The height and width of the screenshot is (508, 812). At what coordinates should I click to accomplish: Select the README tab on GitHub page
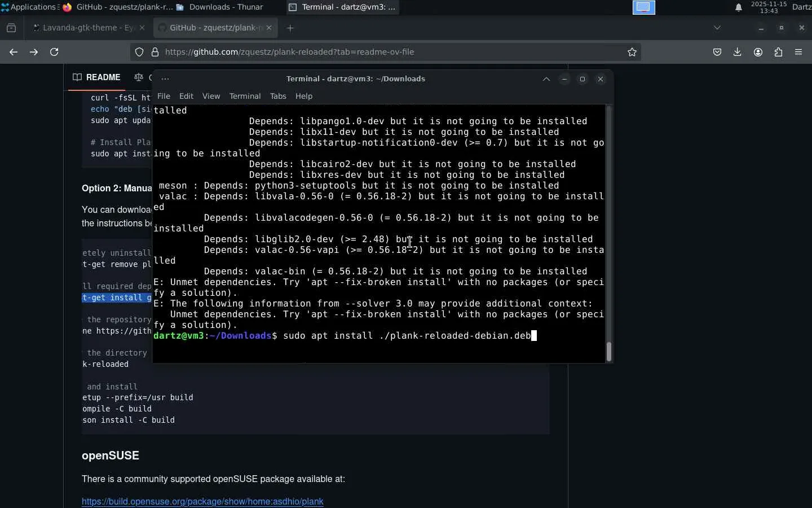click(x=97, y=77)
